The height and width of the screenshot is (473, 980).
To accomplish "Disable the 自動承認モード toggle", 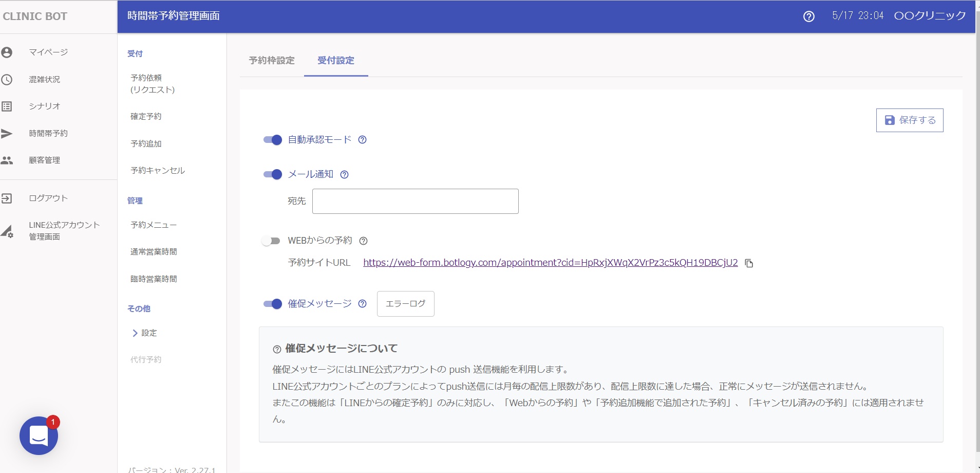I will pos(272,140).
